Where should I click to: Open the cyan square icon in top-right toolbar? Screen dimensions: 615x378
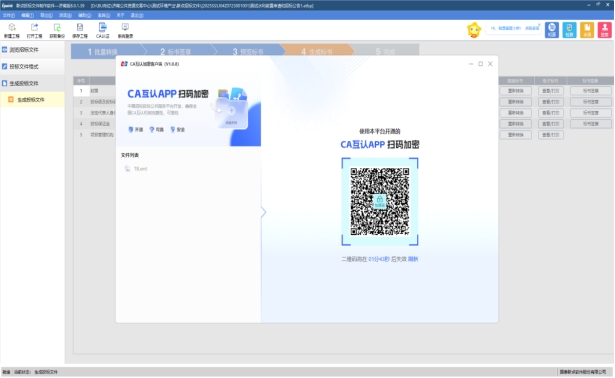pyautogui.click(x=570, y=30)
